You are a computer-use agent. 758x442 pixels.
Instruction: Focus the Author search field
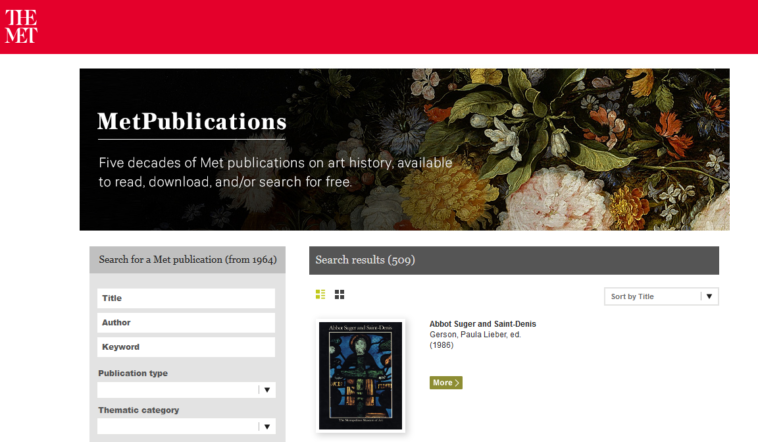pyautogui.click(x=186, y=323)
